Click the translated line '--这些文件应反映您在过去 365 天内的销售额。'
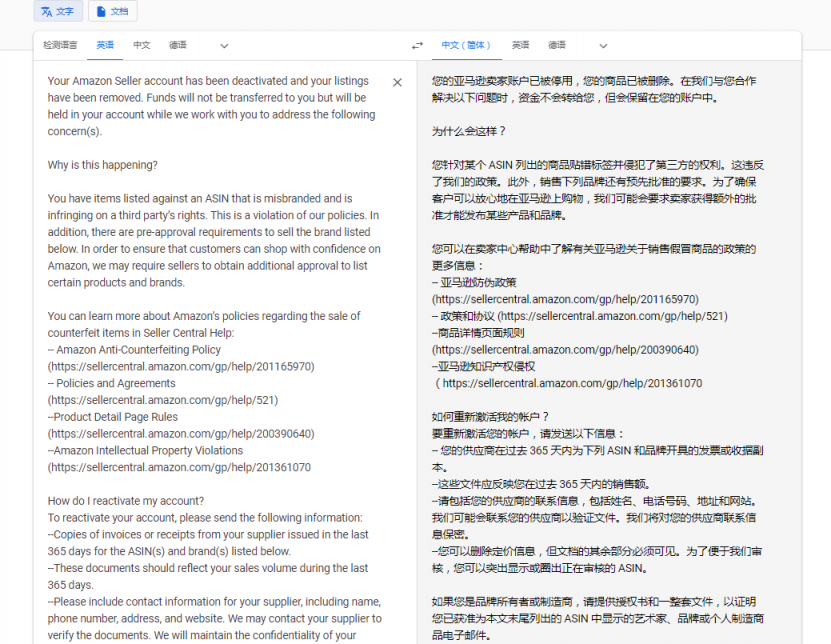 541,484
